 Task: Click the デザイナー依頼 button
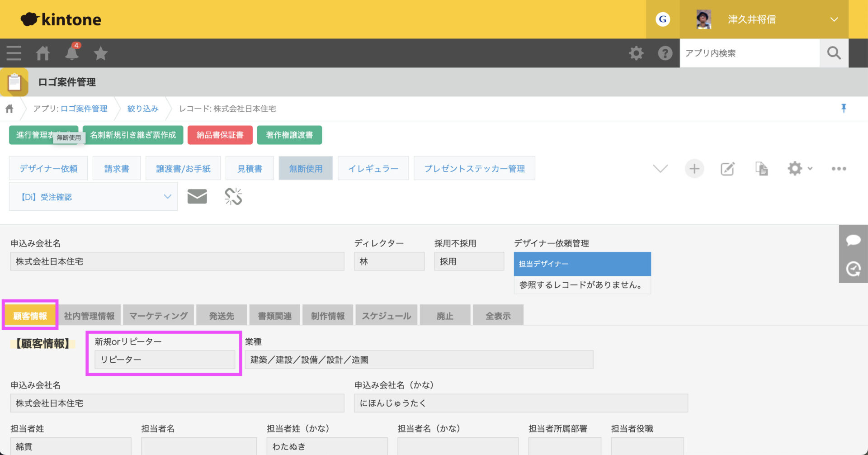tap(48, 169)
